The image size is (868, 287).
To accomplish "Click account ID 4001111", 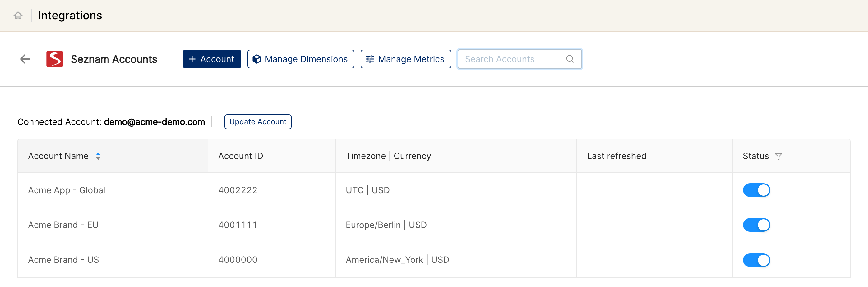I will [238, 225].
